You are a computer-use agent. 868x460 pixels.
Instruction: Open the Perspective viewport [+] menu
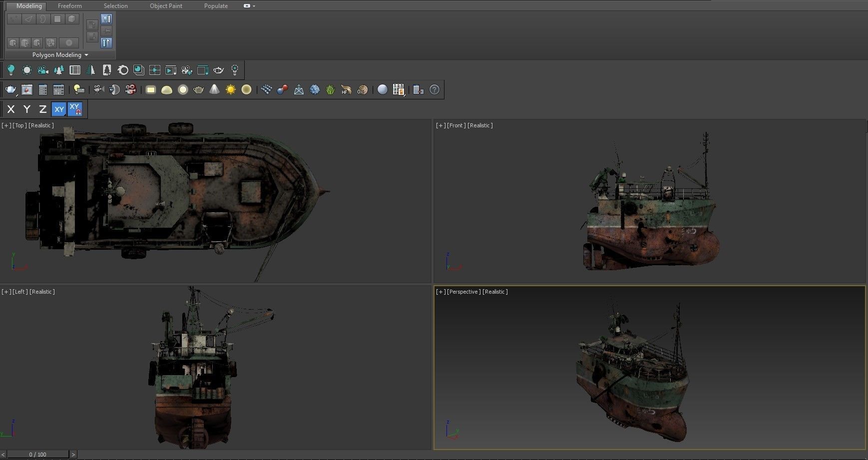point(440,292)
